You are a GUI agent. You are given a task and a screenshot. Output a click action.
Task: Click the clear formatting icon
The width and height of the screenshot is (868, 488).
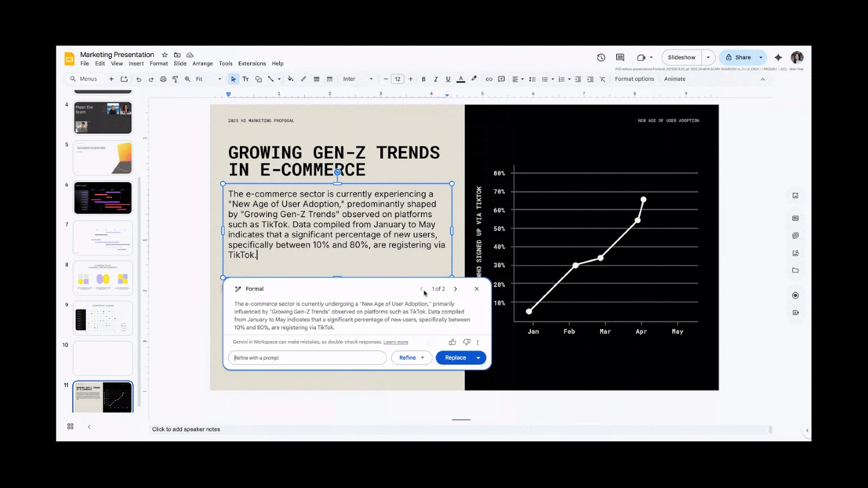(602, 79)
